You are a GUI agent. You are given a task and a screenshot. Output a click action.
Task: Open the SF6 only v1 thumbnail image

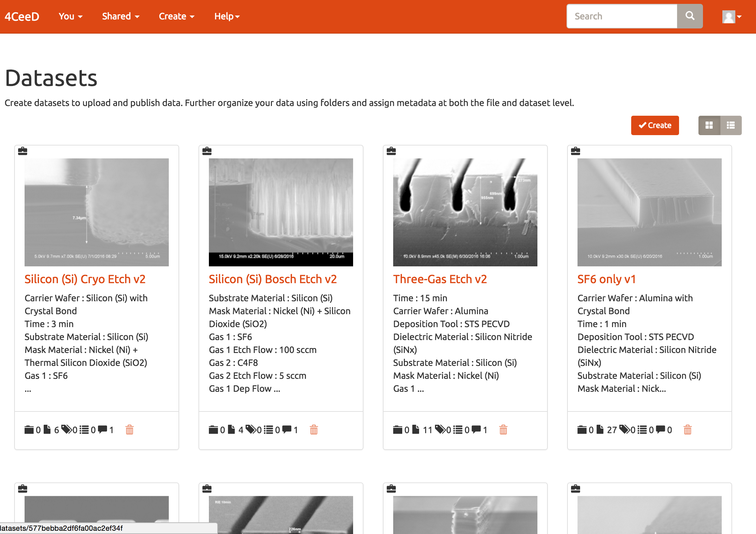pyautogui.click(x=649, y=212)
